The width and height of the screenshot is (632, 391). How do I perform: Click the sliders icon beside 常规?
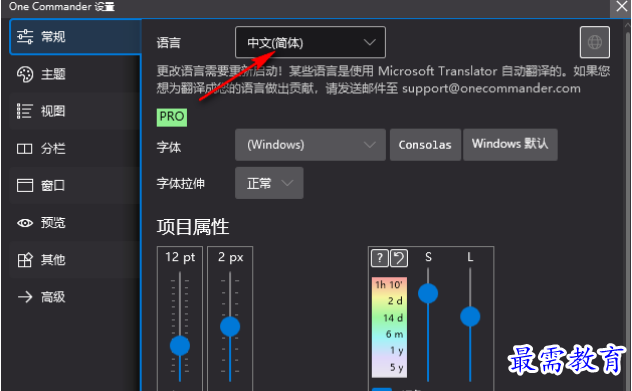tap(25, 37)
